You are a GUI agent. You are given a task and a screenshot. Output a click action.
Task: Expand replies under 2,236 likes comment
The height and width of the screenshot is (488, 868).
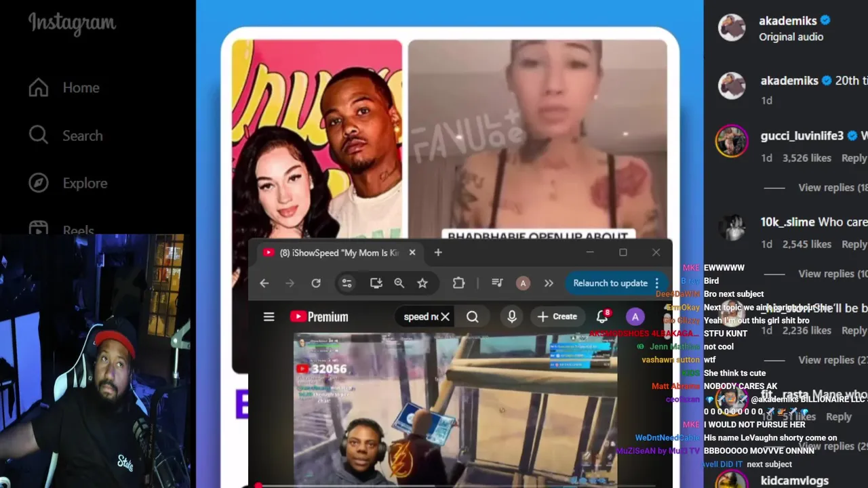coord(833,360)
